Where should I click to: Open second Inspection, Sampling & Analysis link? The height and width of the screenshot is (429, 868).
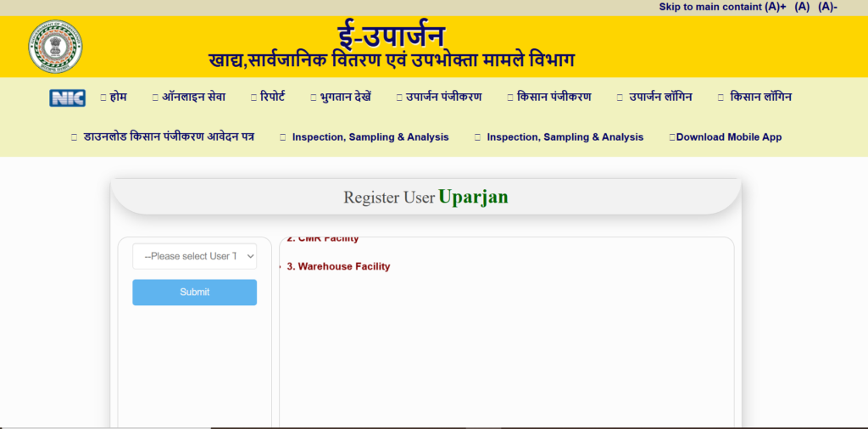[559, 136]
